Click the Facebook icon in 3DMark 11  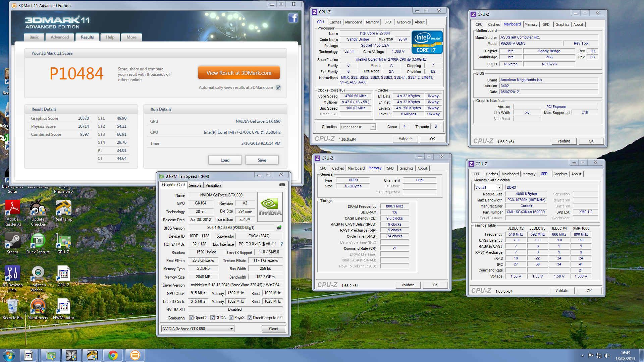click(293, 18)
